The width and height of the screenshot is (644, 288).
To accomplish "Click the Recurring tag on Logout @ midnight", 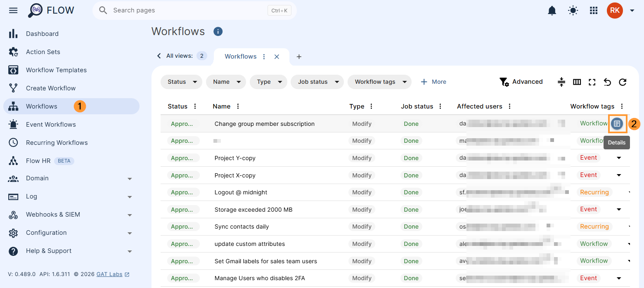I will (594, 192).
